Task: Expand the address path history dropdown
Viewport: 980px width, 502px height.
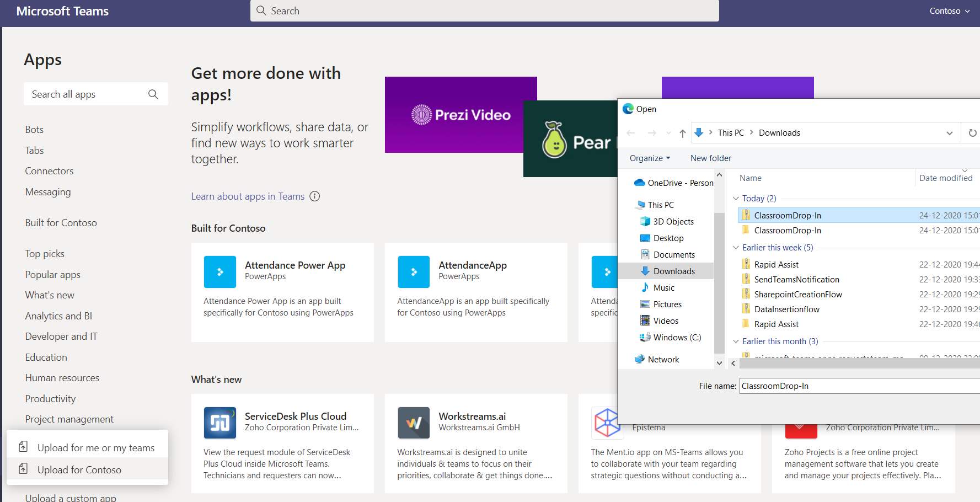Action: [x=950, y=133]
